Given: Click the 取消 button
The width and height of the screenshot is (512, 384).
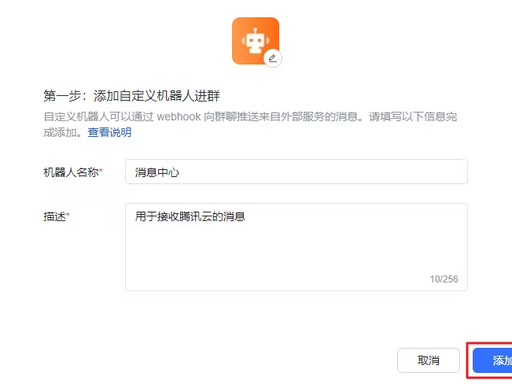Looking at the screenshot, I should point(428,360).
